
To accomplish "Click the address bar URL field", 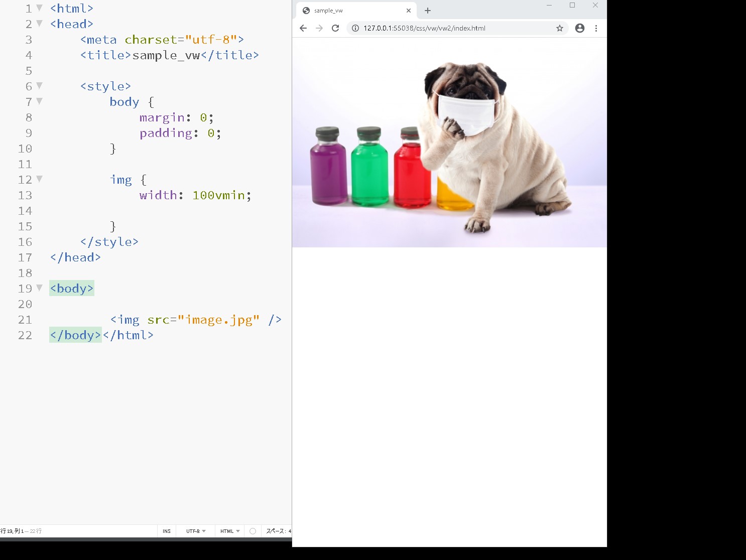I will [452, 28].
